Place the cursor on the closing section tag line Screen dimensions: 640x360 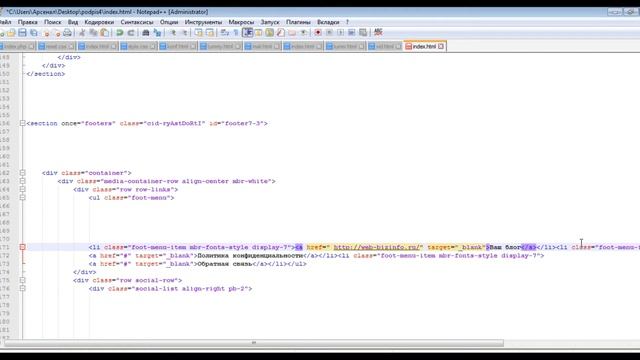pos(46,74)
